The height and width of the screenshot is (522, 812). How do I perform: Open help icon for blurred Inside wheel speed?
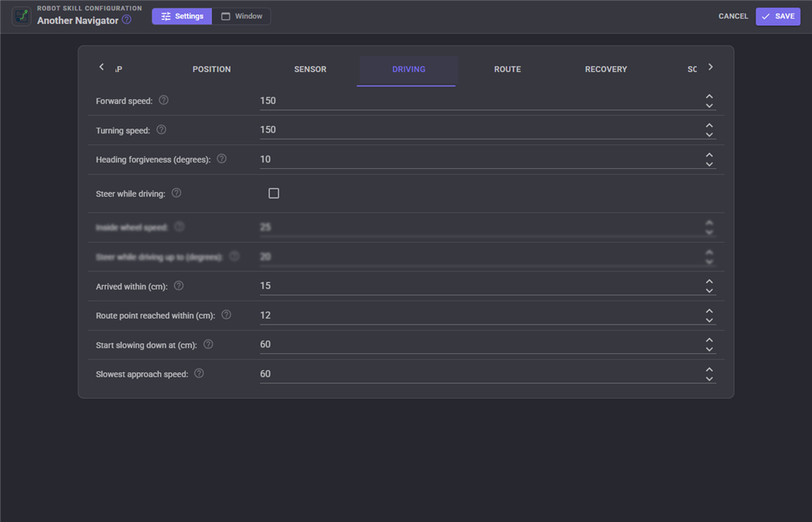179,226
